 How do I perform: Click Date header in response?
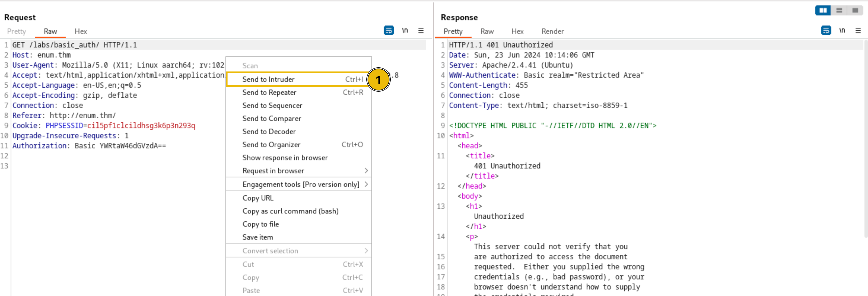[x=522, y=55]
